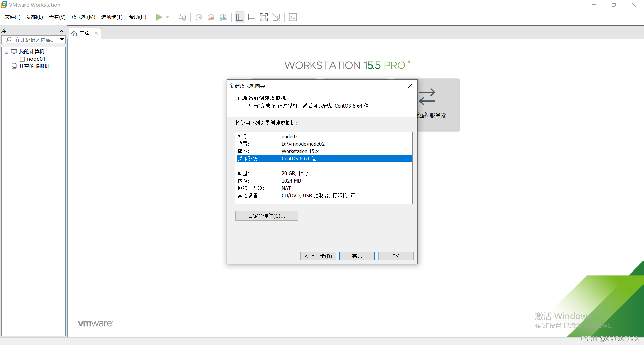Minimize the VMware Workstation window
The height and width of the screenshot is (345, 644).
594,5
